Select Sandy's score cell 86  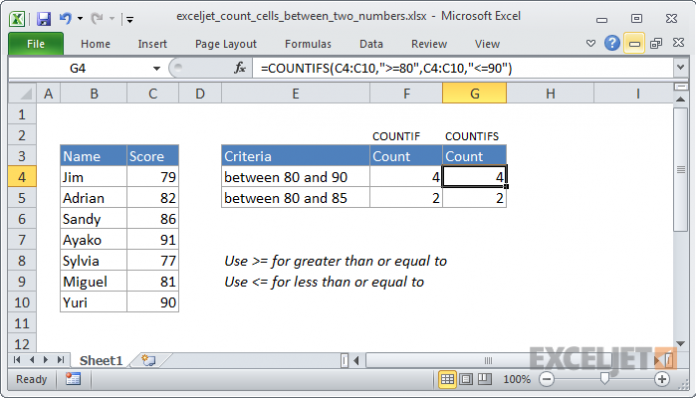pyautogui.click(x=153, y=219)
